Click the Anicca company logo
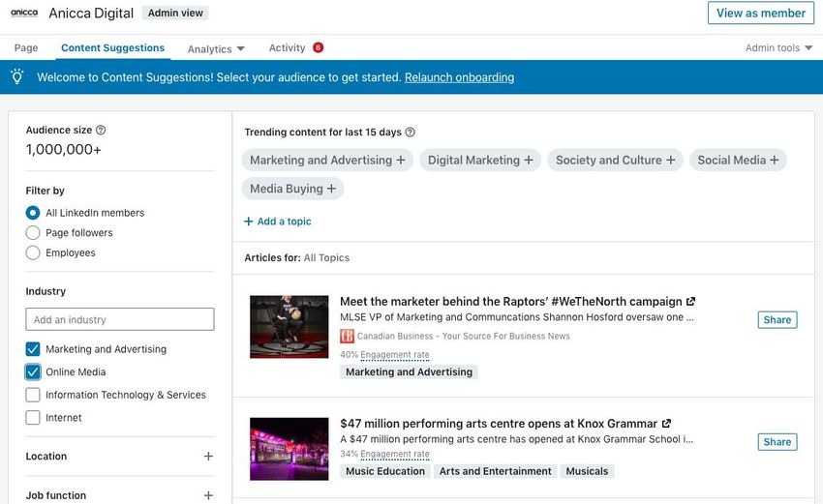 [24, 13]
